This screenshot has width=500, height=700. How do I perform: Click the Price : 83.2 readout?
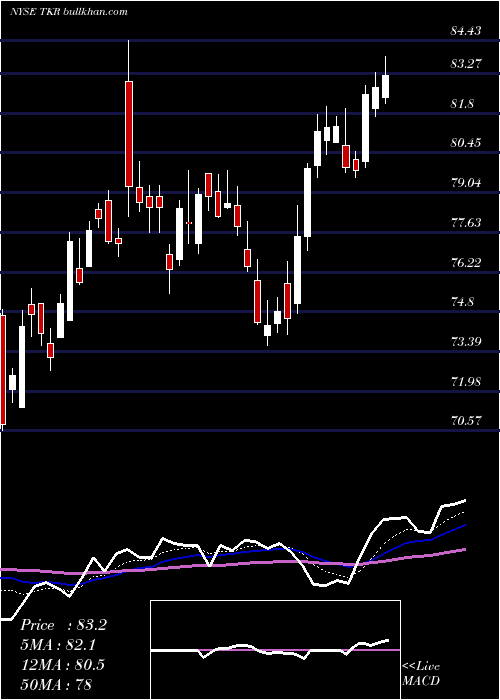(x=63, y=625)
